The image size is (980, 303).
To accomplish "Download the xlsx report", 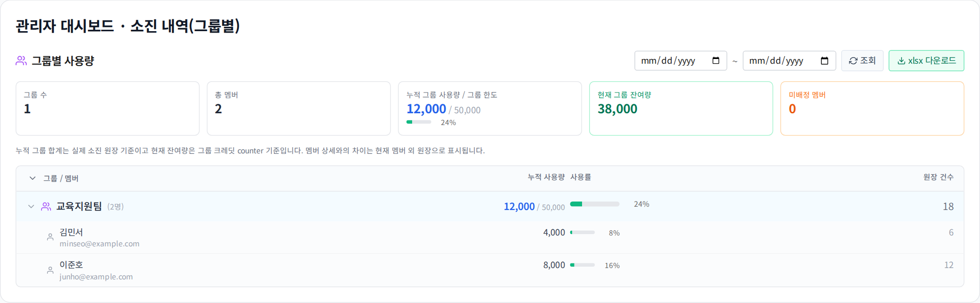I will click(x=926, y=61).
